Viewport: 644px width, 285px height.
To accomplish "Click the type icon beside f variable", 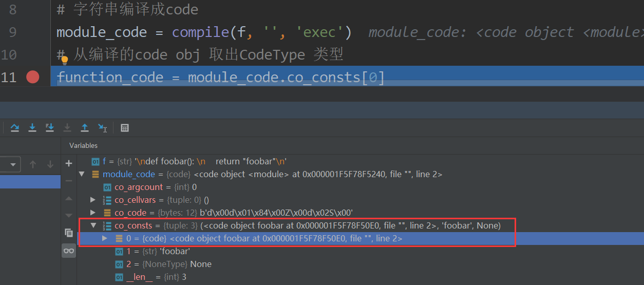I will (x=95, y=161).
